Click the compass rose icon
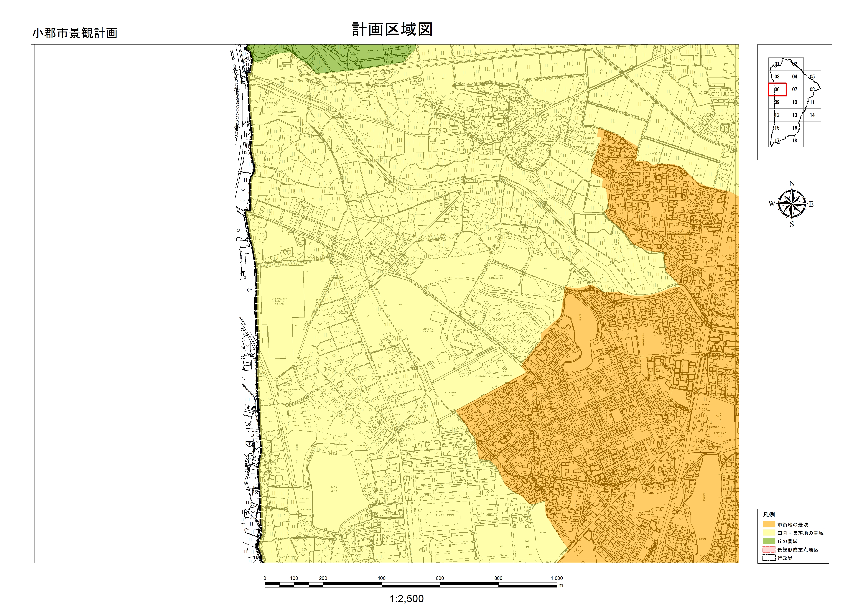Viewport: 868px width, 614px height. tap(792, 204)
